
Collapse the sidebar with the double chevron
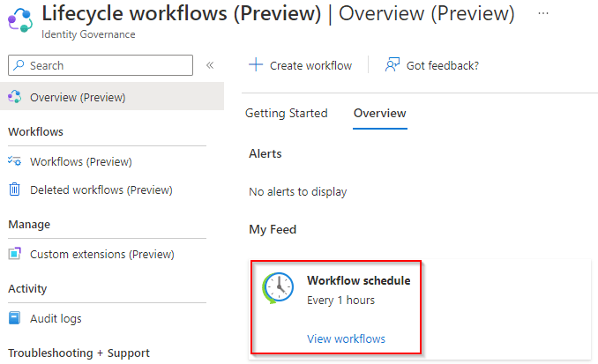coord(210,65)
